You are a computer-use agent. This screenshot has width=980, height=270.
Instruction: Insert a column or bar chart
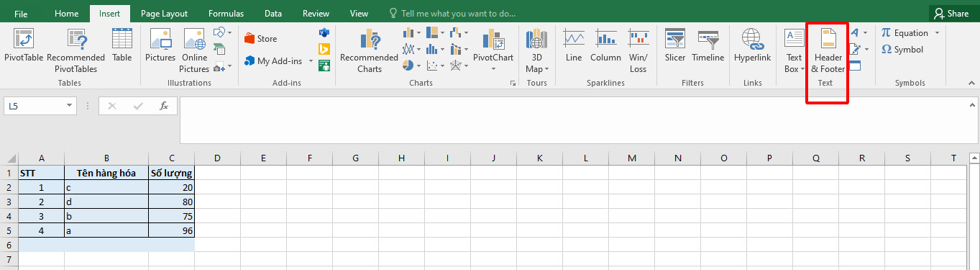pyautogui.click(x=412, y=32)
